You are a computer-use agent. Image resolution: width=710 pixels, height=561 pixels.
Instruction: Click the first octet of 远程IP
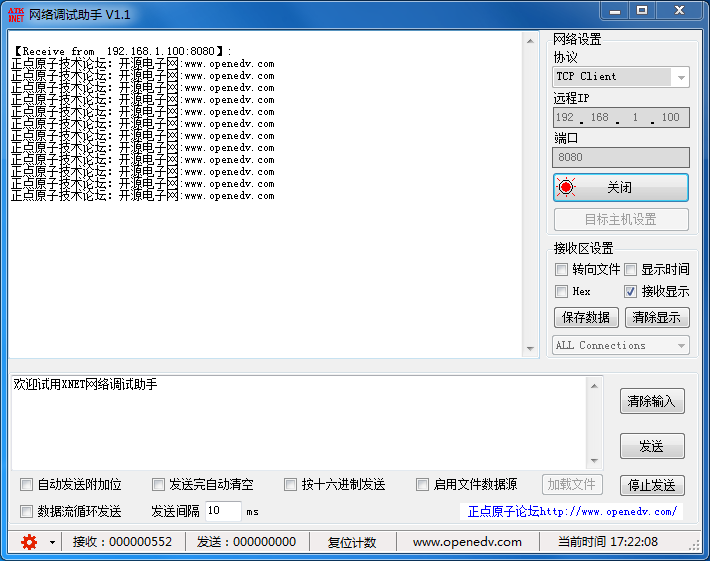point(565,117)
